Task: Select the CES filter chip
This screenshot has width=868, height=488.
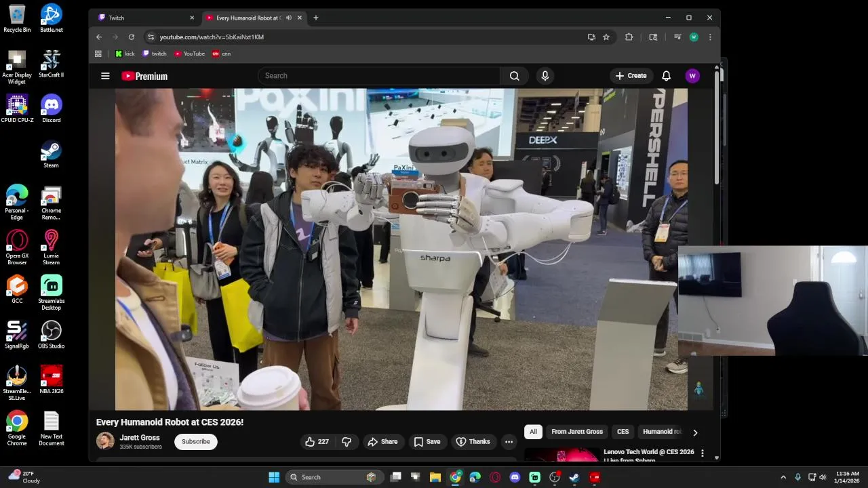Action: [x=623, y=432]
